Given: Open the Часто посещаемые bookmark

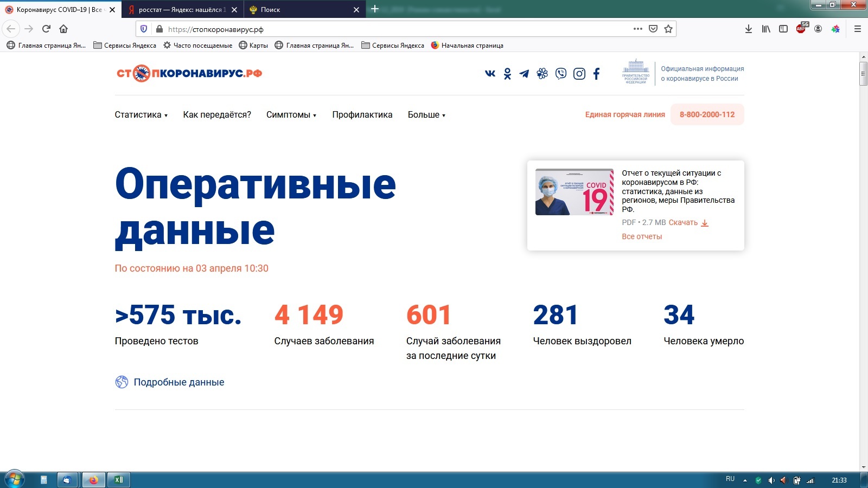Looking at the screenshot, I should (x=197, y=46).
